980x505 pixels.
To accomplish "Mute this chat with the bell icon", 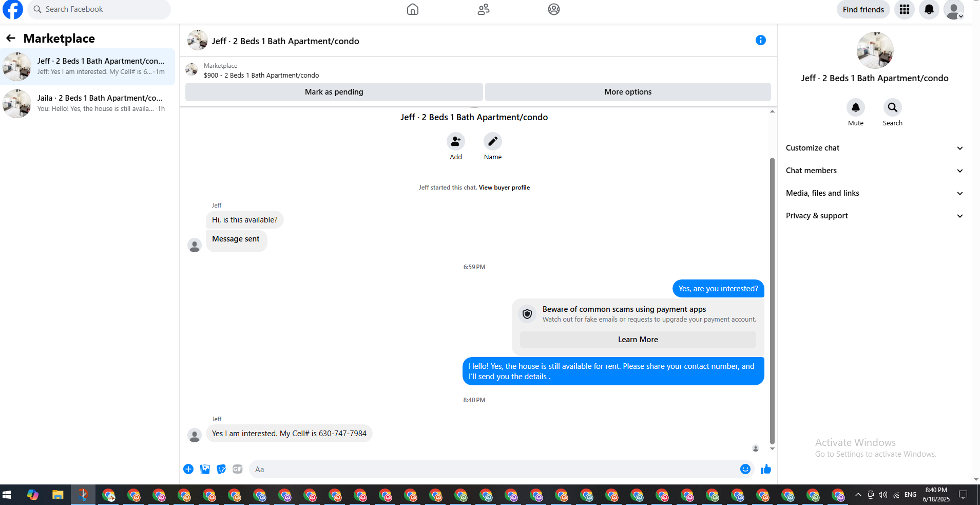I will (856, 107).
